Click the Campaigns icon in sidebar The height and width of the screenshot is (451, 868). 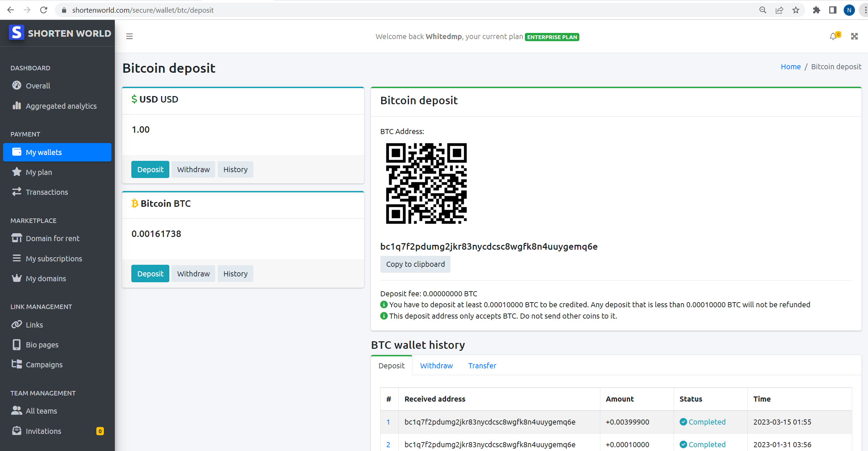[16, 364]
